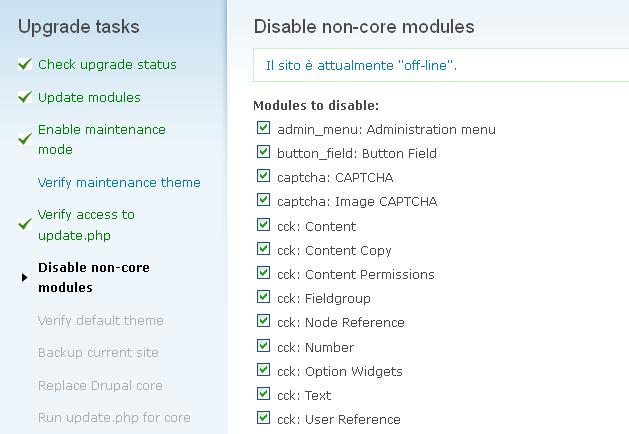The height and width of the screenshot is (434, 629).
Task: Toggle the captcha: CAPTCHA checkbox
Action: tap(263, 175)
